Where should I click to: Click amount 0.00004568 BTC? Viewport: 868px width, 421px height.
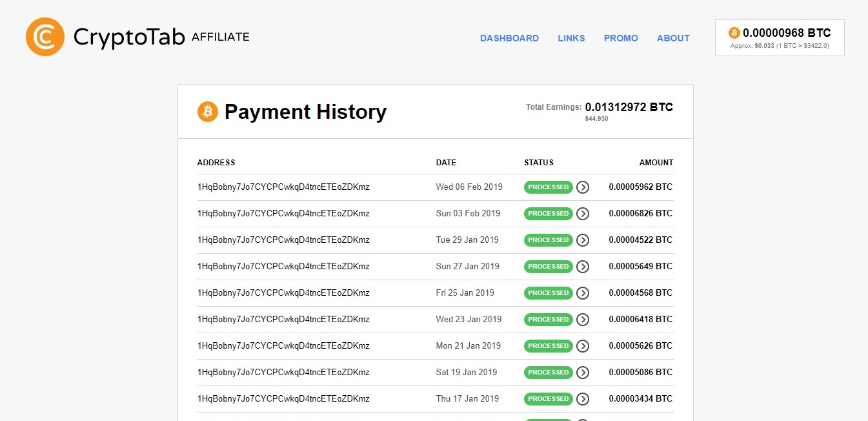[640, 293]
